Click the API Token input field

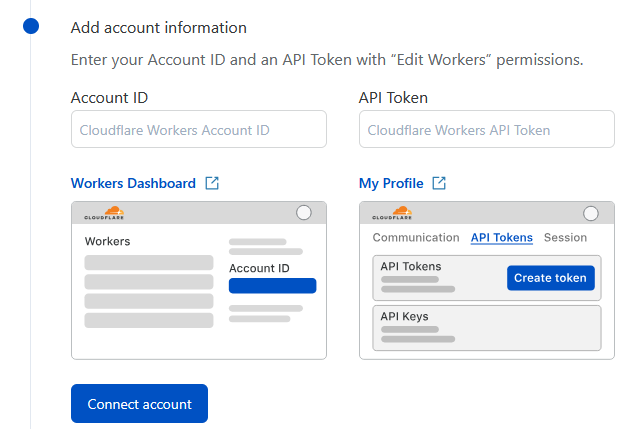click(x=487, y=129)
